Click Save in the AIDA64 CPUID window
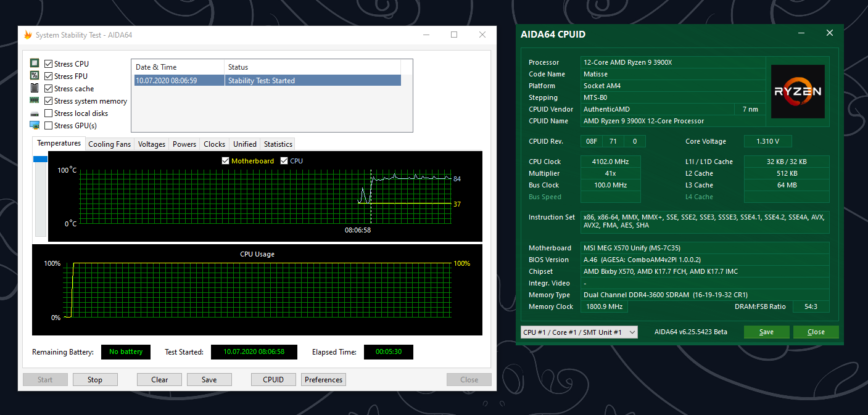Image resolution: width=868 pixels, height=415 pixels. pos(766,332)
